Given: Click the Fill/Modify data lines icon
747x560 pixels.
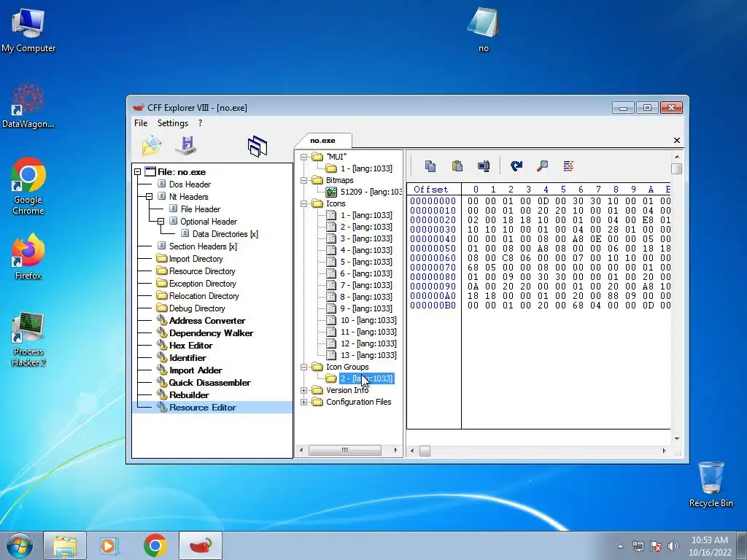Looking at the screenshot, I should click(568, 166).
